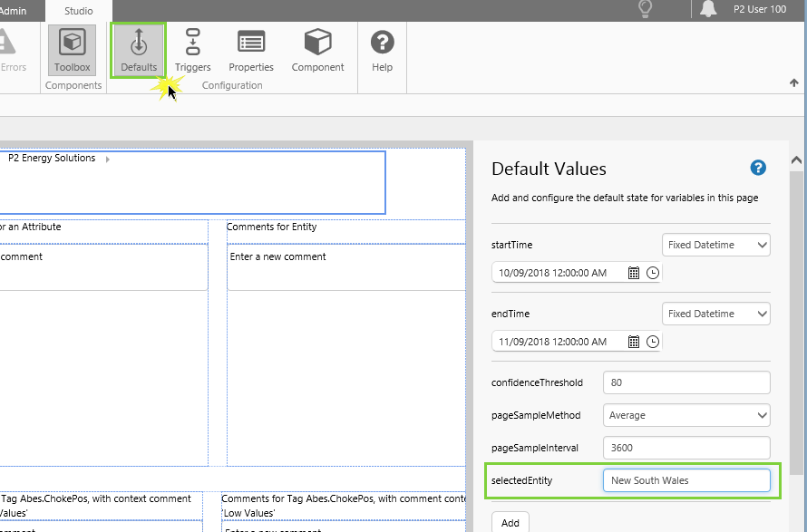
Task: Open the Properties configuration panel
Action: tap(251, 51)
